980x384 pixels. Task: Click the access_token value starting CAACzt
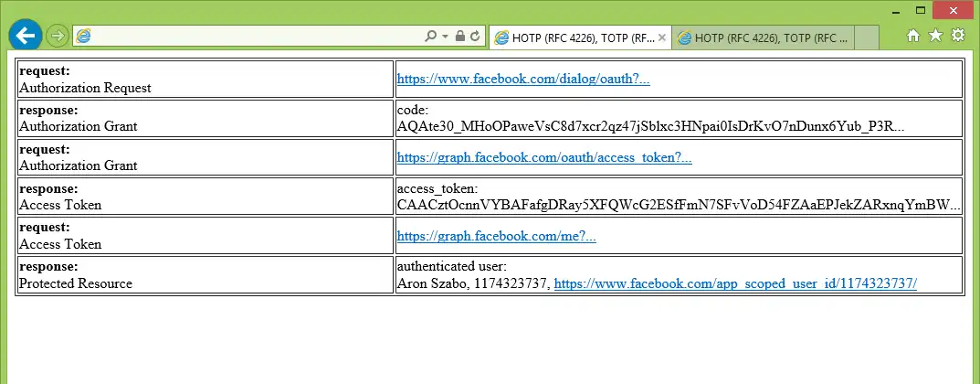pos(679,205)
